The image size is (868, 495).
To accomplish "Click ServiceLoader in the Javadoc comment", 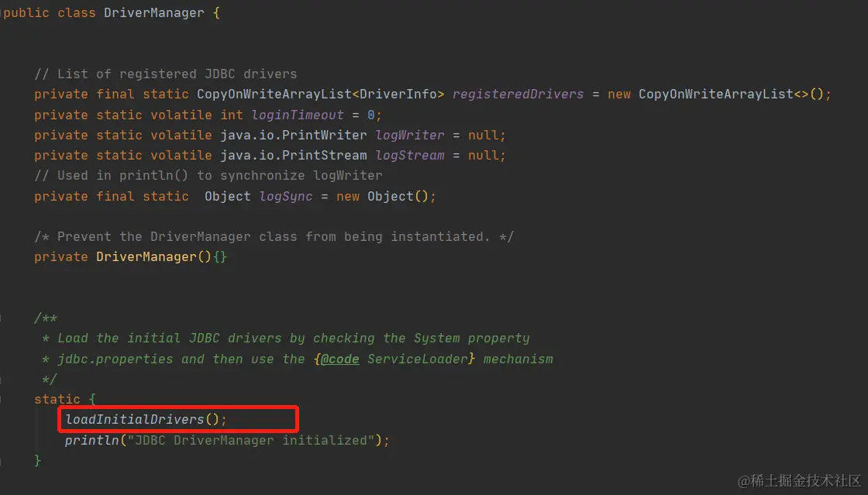I will (x=418, y=359).
